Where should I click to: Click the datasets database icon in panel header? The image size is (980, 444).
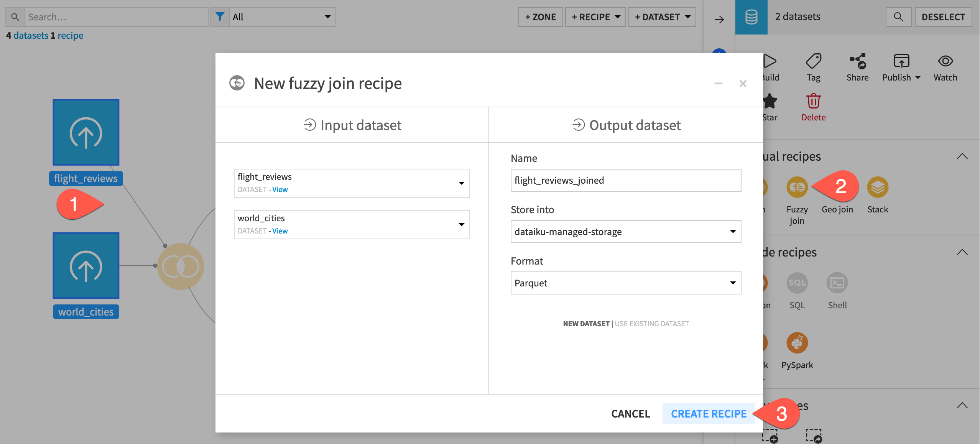pyautogui.click(x=751, y=17)
